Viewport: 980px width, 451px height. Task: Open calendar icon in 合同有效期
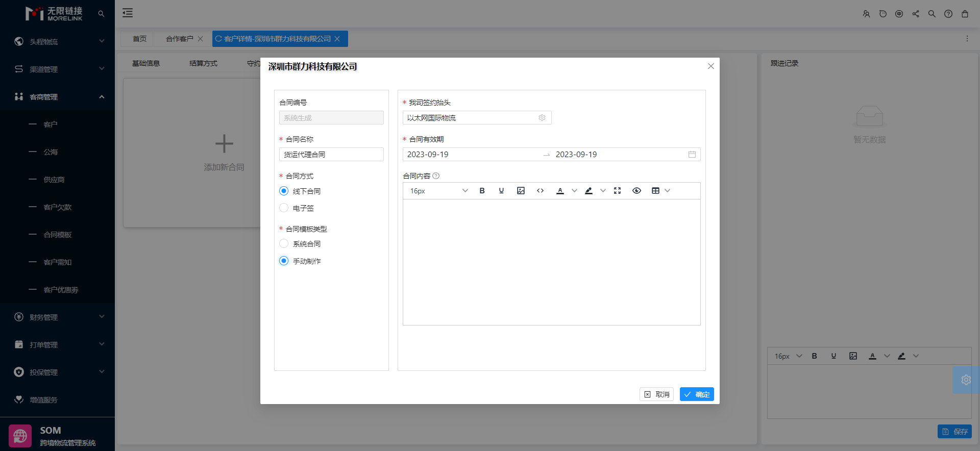click(x=692, y=155)
